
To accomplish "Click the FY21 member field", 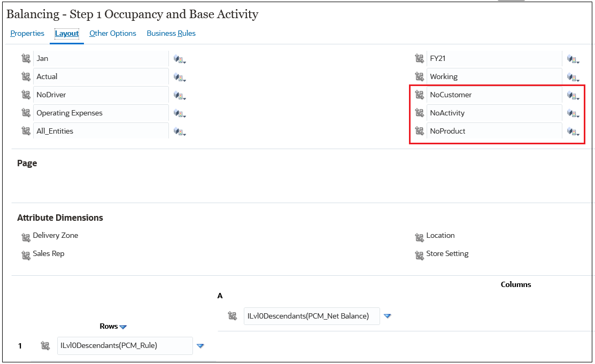I will (494, 58).
